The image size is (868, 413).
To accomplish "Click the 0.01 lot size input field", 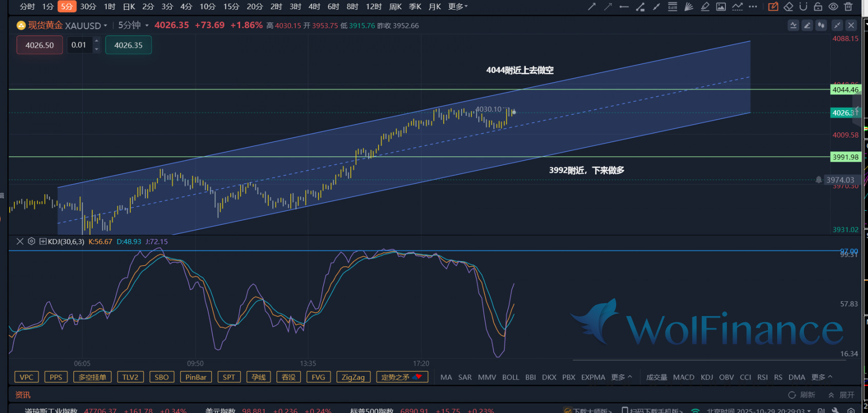I will 79,45.
